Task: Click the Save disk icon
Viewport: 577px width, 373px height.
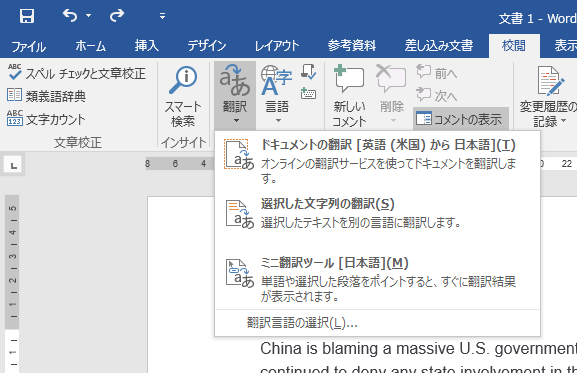Action: (x=27, y=16)
